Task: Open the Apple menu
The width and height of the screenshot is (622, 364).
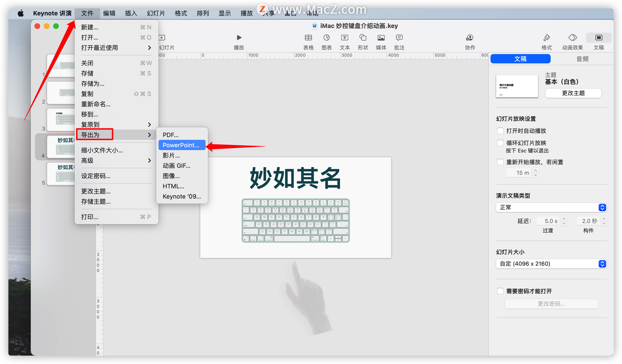Action: (21, 13)
